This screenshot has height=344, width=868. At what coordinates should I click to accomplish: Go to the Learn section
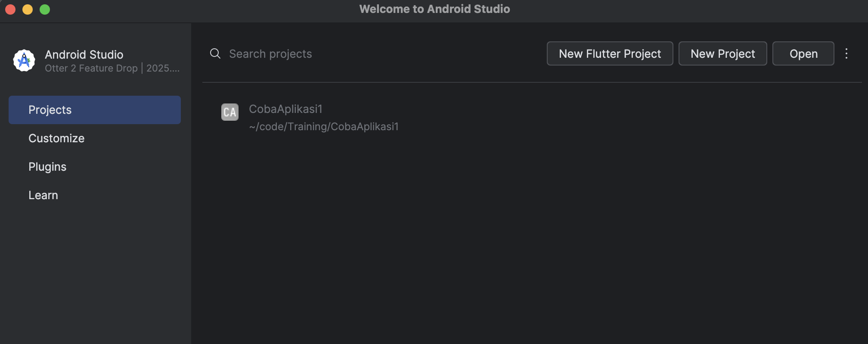coord(43,195)
